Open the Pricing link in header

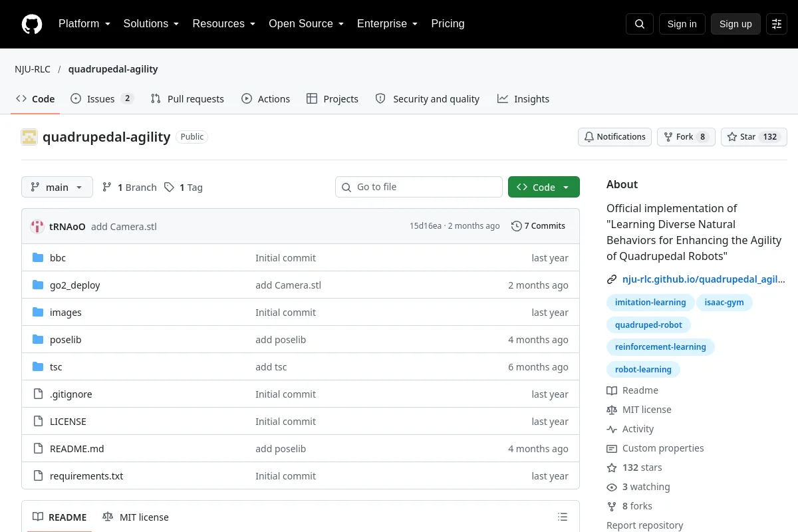coord(448,24)
